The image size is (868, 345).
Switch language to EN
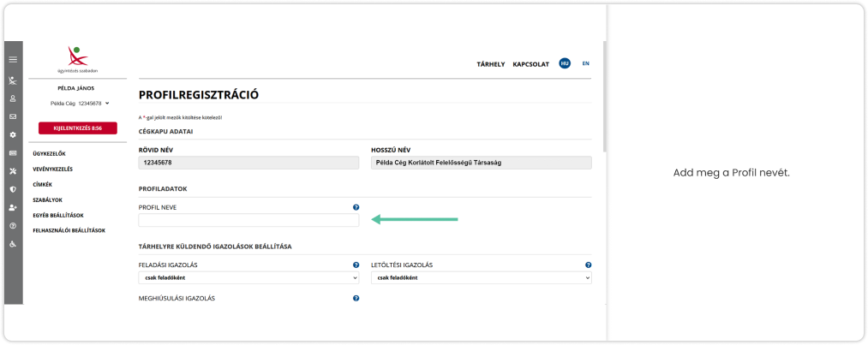(585, 63)
